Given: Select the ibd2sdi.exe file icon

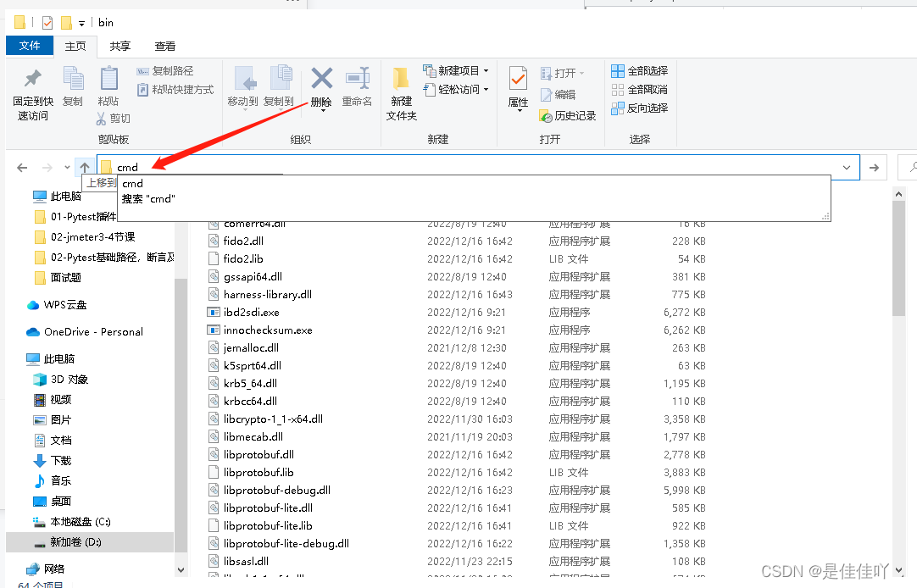Looking at the screenshot, I should (214, 312).
